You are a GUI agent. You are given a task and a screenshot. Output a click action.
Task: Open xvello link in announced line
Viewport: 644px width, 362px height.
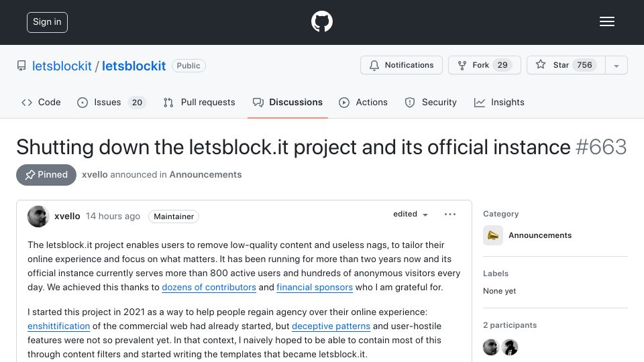(x=95, y=175)
